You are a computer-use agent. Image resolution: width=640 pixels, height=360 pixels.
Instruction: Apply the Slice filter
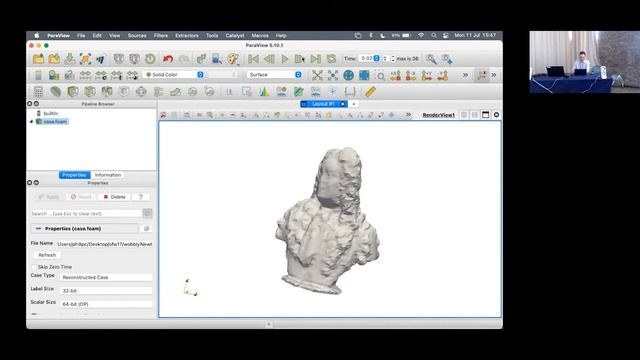click(90, 92)
